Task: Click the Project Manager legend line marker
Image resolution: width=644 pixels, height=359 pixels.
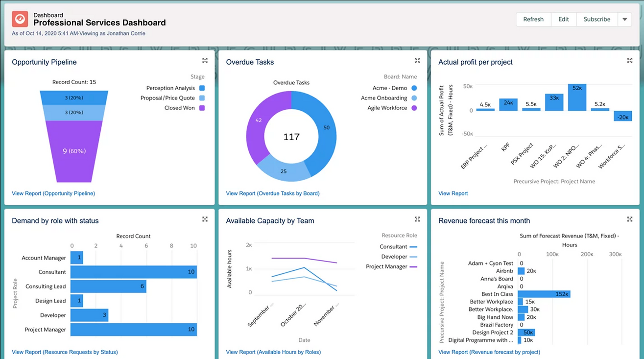Action: coord(413,266)
